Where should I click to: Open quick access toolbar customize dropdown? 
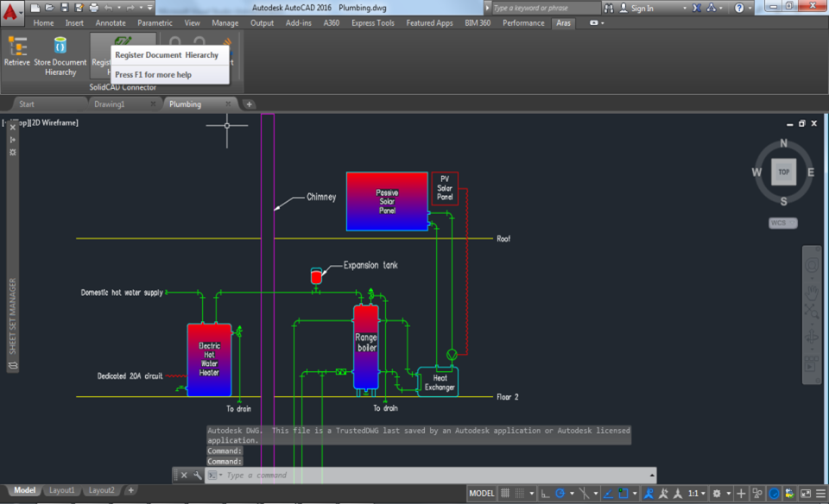150,8
